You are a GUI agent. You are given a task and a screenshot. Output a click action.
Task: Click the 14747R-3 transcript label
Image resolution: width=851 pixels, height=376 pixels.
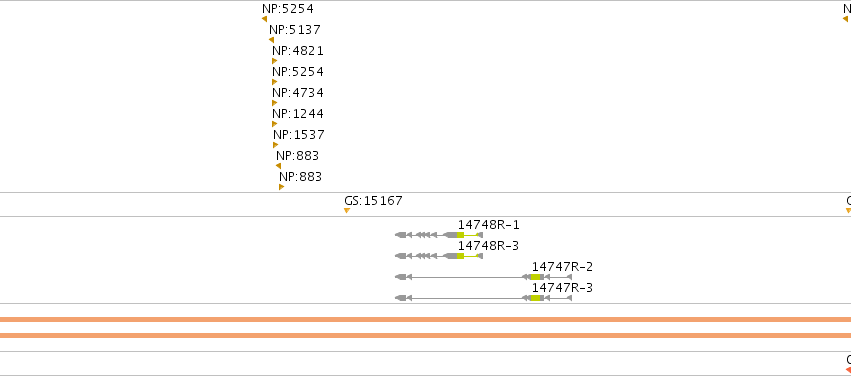[562, 288]
